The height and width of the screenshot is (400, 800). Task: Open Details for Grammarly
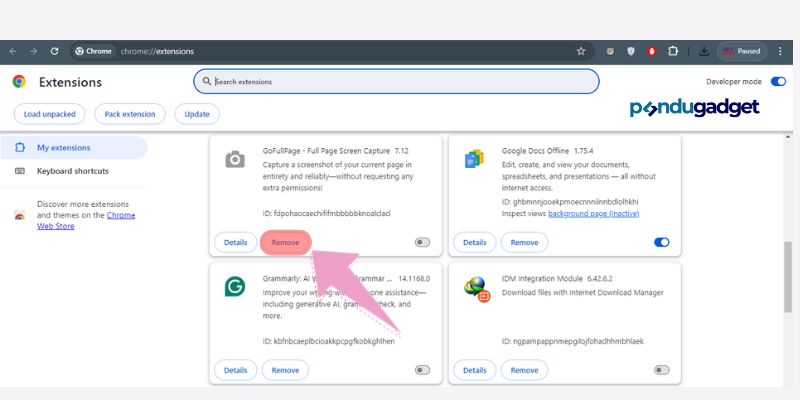(x=235, y=370)
